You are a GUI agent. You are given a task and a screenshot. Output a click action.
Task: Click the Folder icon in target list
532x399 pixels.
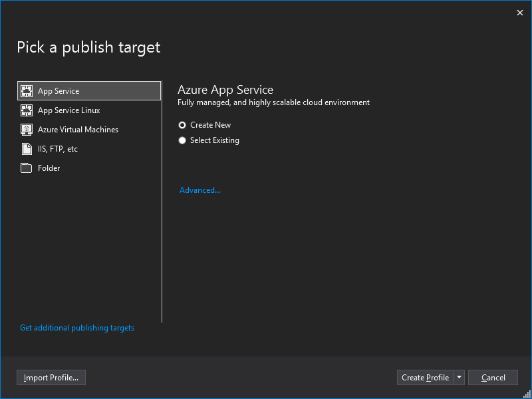pyautogui.click(x=27, y=168)
